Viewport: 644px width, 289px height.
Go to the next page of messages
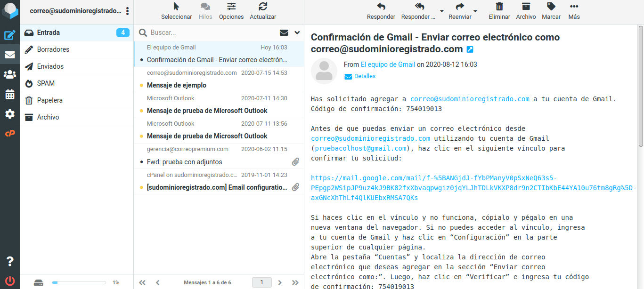click(280, 282)
